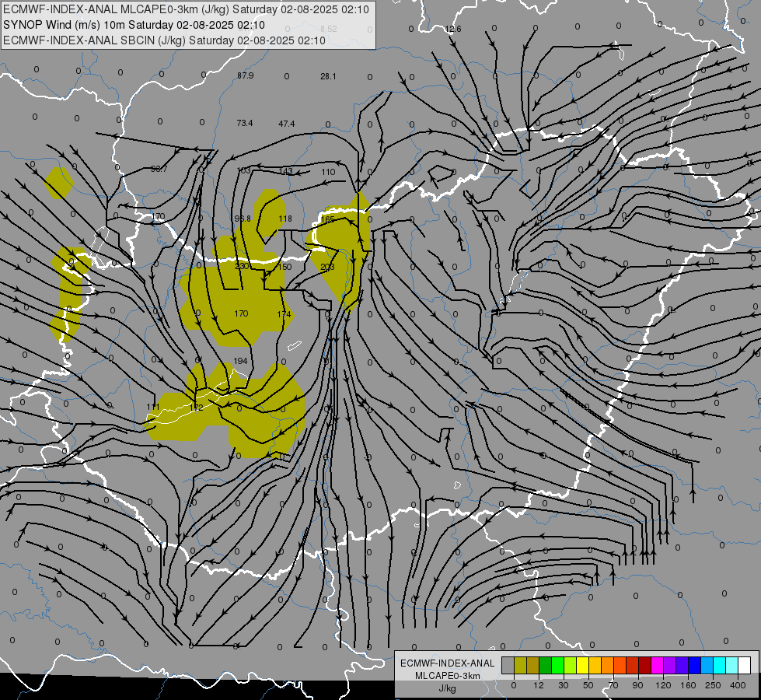Click the pale cyan legend swatch
761x700 pixels.
(732, 666)
